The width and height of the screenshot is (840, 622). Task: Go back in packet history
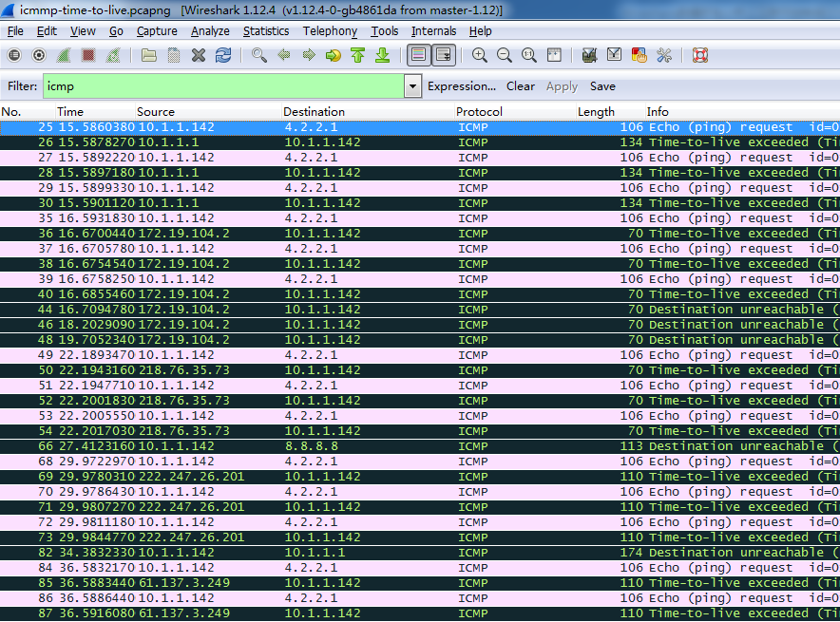point(284,55)
